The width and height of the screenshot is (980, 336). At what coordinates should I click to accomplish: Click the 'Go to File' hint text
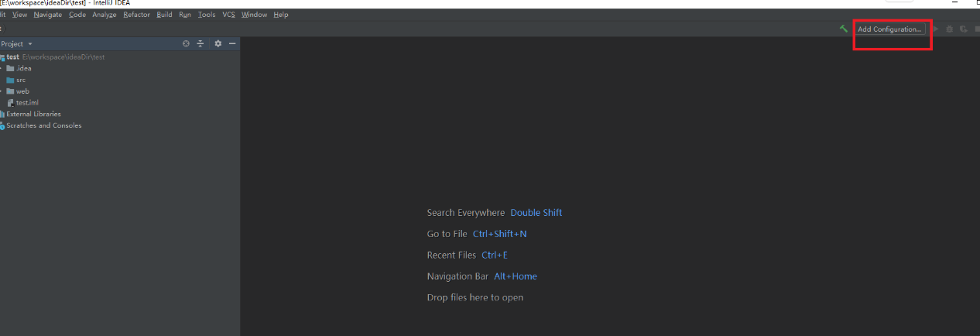pyautogui.click(x=447, y=234)
